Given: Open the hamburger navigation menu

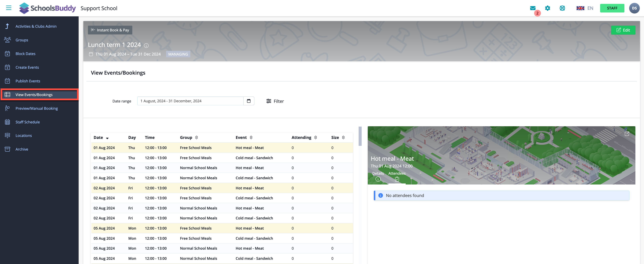Looking at the screenshot, I should pos(9,8).
